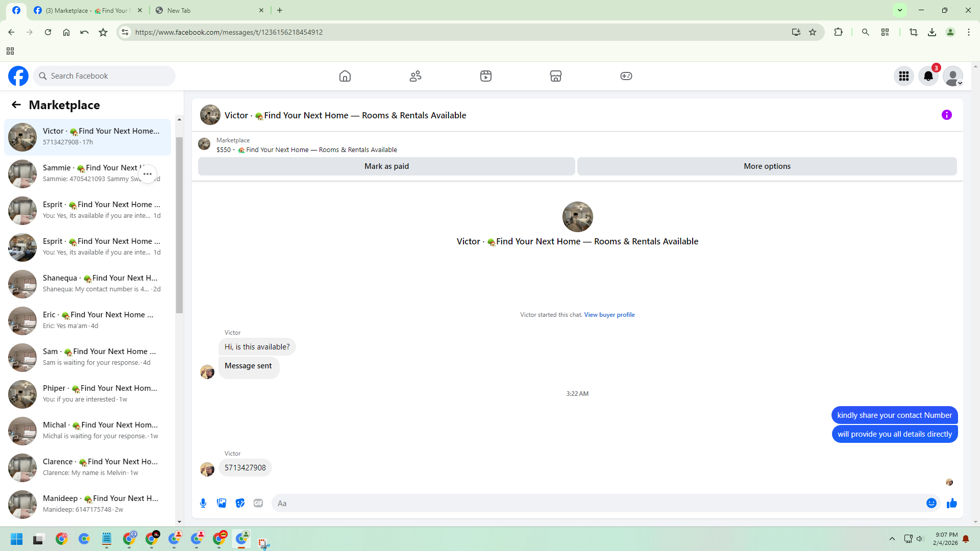This screenshot has width=980, height=551.
Task: Open Facebook notifications bell
Action: tap(928, 76)
